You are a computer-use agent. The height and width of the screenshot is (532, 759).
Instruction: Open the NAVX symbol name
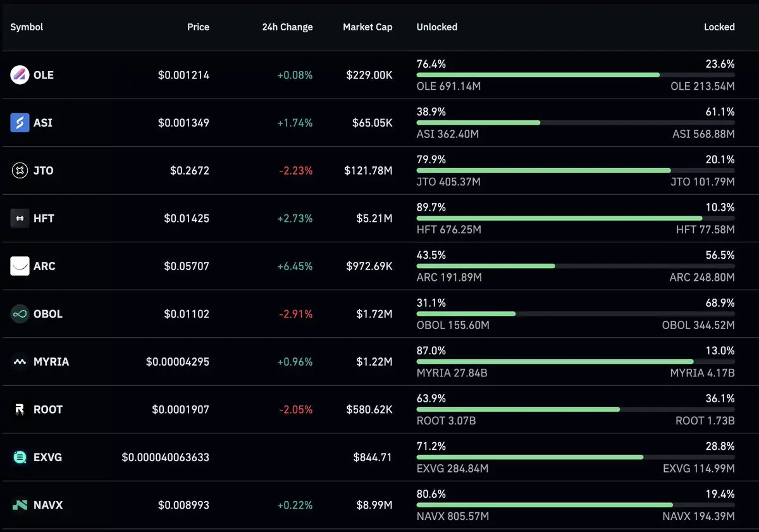coord(48,505)
